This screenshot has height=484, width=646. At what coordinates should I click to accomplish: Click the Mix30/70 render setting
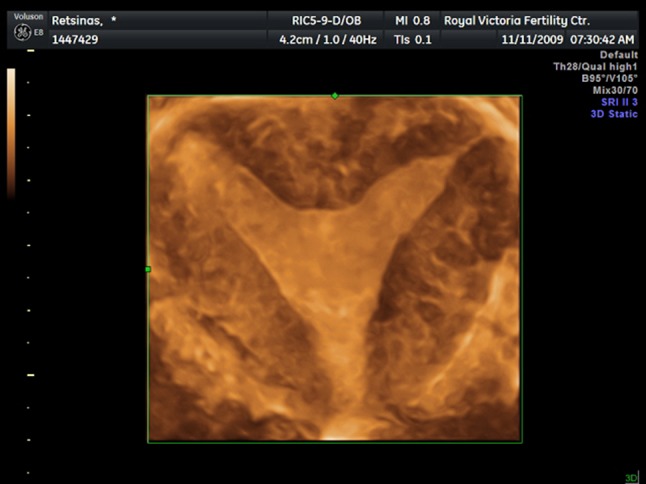click(615, 90)
